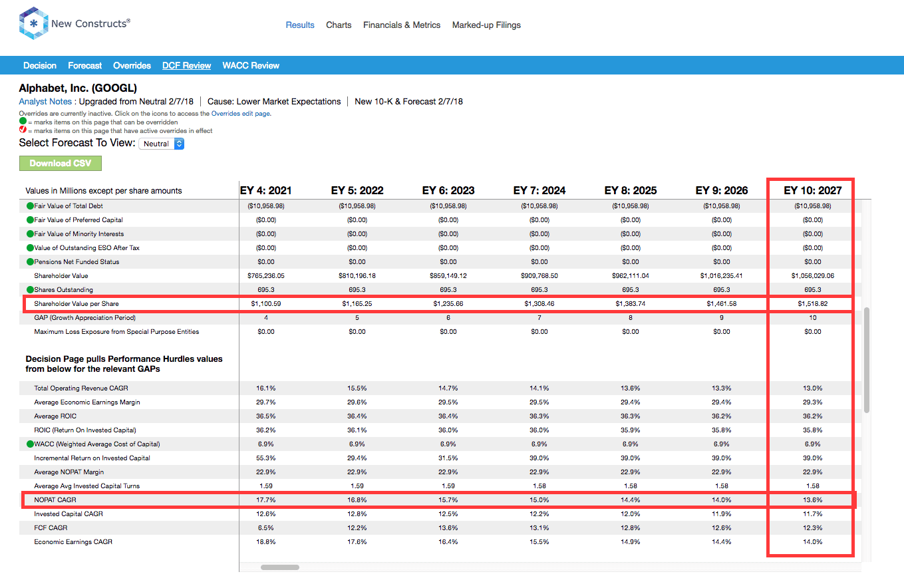Click green override dot for Pensions Net Funded Status
Screen dimensions: 904x588
[x=30, y=262]
